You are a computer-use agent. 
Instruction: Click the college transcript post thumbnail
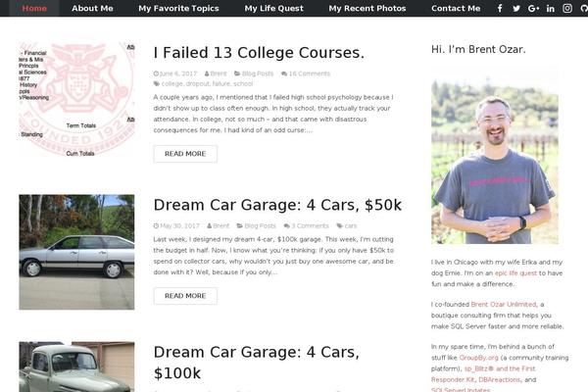[x=76, y=99]
